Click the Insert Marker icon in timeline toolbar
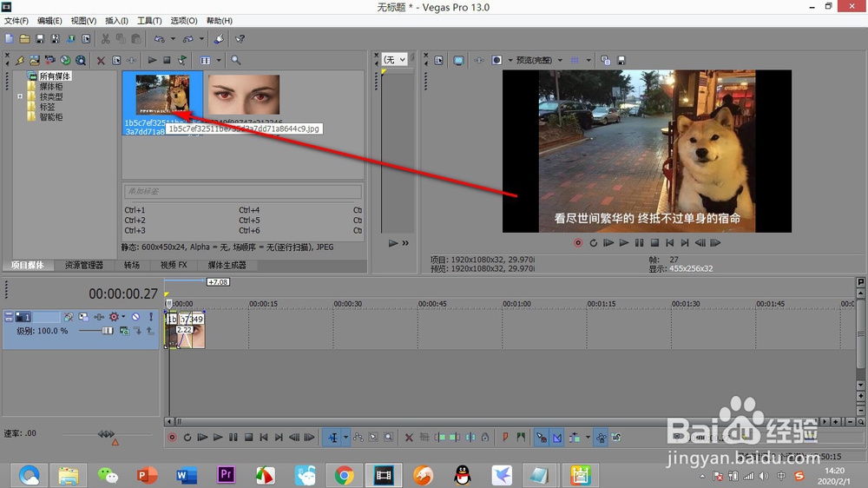Screen dimensions: 868x488 tap(505, 438)
